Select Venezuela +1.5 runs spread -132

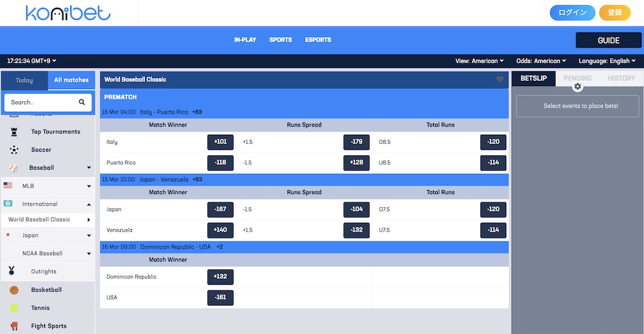tap(356, 230)
